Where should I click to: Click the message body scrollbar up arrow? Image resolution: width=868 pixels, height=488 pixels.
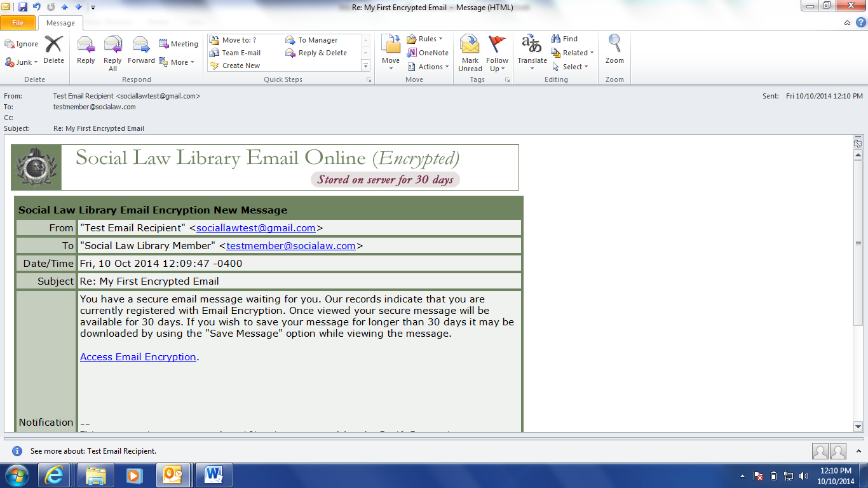click(858, 154)
